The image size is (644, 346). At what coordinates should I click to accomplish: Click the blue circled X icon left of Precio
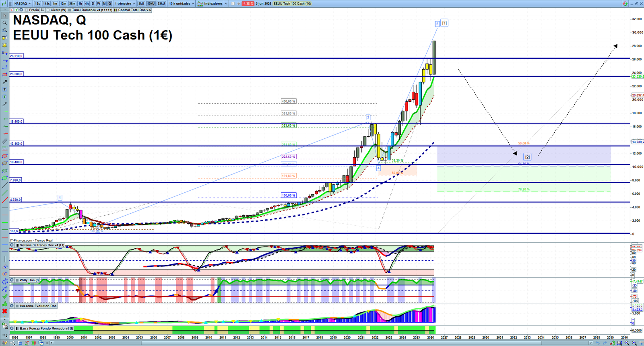21,10
